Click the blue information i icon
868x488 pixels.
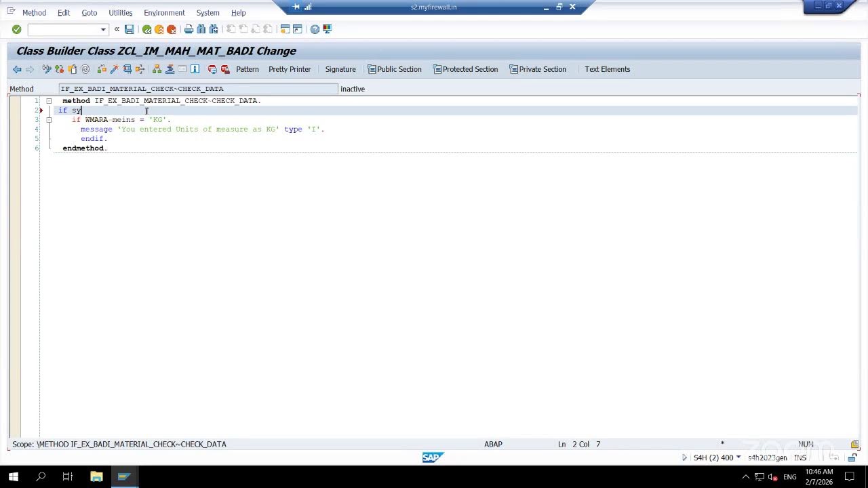pyautogui.click(x=195, y=69)
